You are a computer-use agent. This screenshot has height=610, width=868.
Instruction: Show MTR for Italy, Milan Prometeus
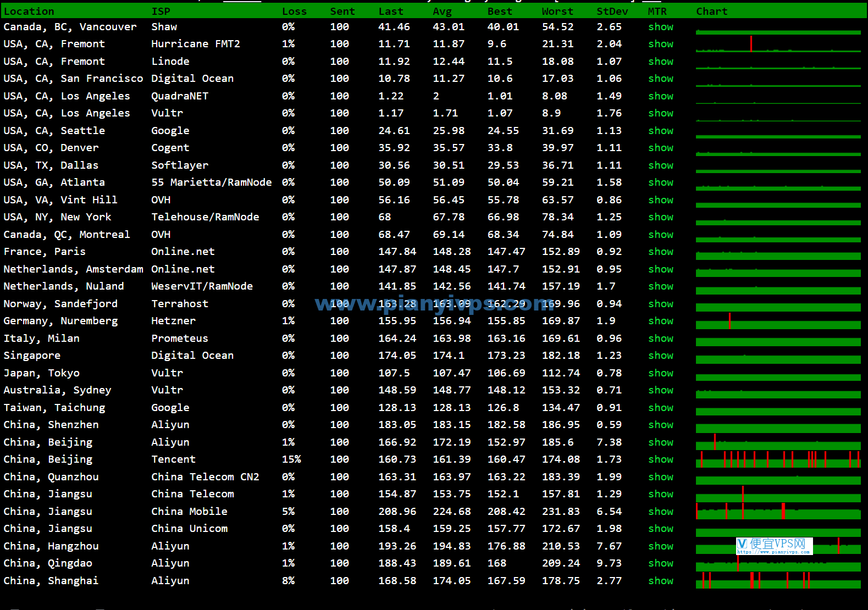[660, 339]
